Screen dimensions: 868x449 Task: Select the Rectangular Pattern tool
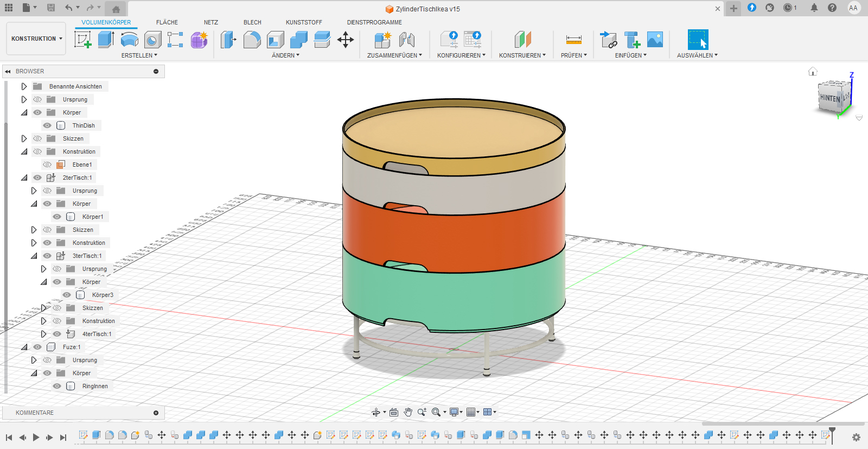click(x=175, y=40)
